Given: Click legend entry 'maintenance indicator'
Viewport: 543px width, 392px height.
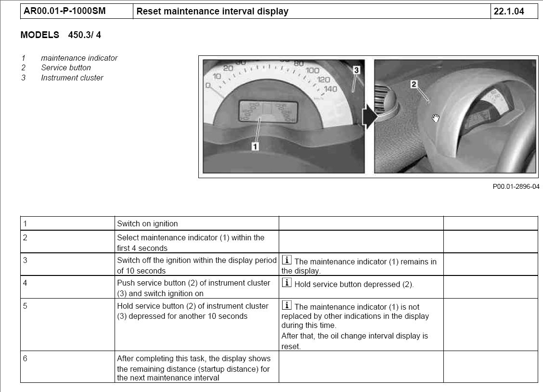Looking at the screenshot, I should click(x=79, y=58).
